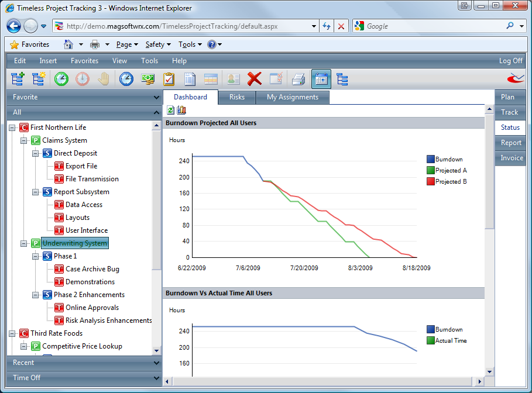
Task: Click the new-item tree icon with yellow star
Action: (39, 79)
